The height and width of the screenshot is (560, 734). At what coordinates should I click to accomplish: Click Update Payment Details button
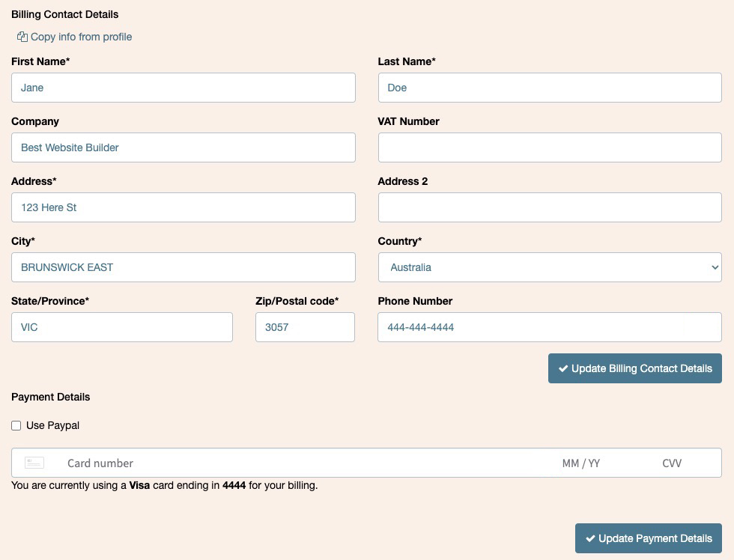pyautogui.click(x=649, y=538)
